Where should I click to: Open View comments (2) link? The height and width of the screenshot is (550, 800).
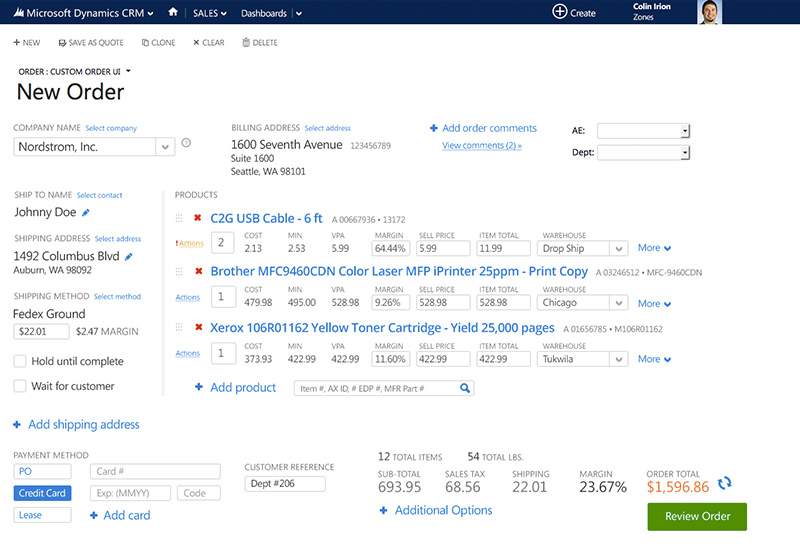(x=482, y=145)
